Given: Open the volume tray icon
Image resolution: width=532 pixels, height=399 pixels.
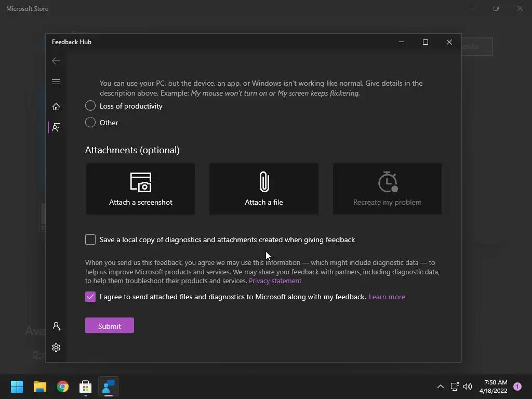Looking at the screenshot, I should 468,387.
